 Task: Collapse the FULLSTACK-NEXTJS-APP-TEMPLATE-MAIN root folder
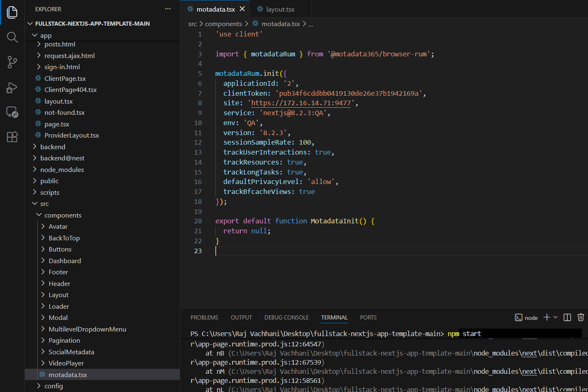102,24
